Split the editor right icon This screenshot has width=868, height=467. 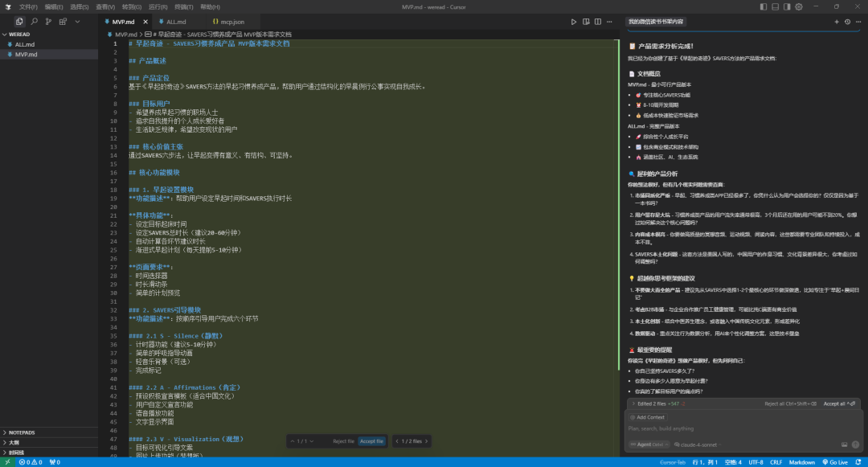(598, 22)
